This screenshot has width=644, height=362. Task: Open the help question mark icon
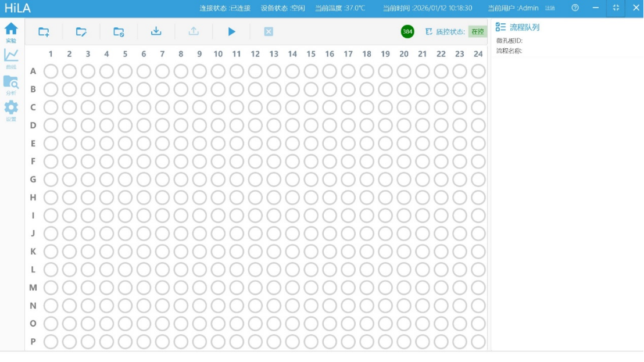point(575,8)
